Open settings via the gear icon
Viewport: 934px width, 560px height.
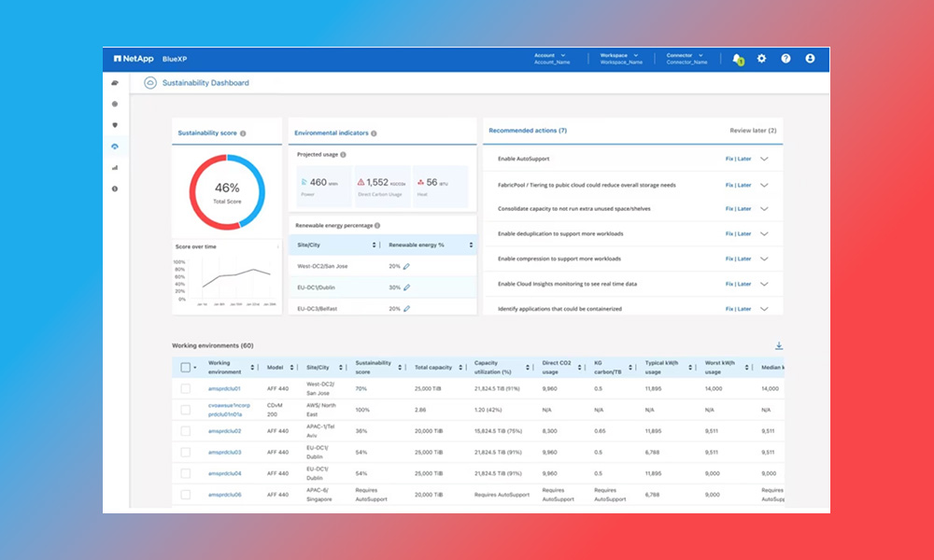(x=761, y=58)
